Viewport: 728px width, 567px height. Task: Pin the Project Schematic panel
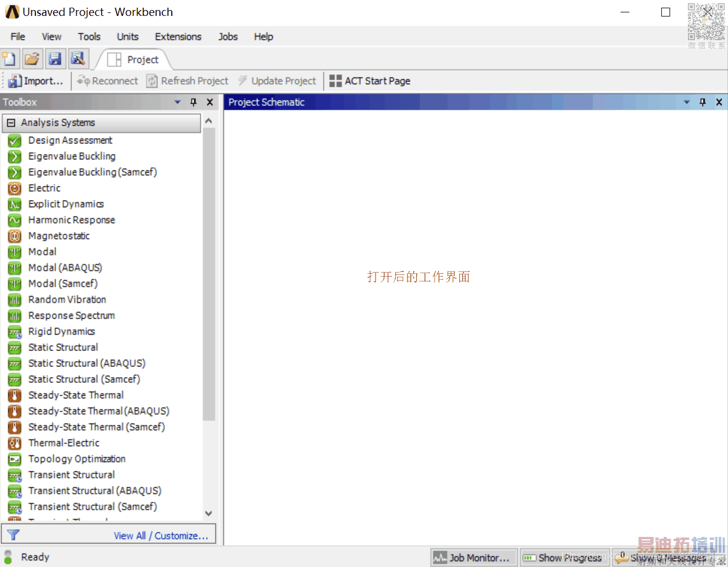[703, 102]
